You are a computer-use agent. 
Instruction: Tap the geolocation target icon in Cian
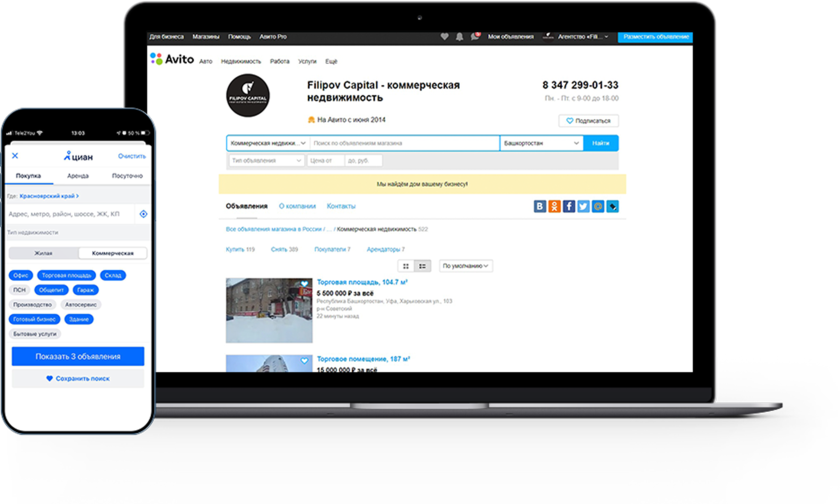143,214
